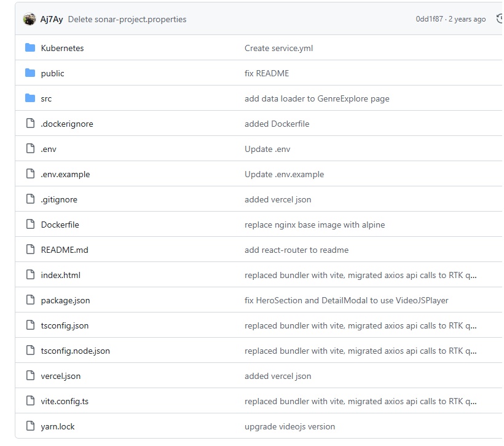Open the vite.config.ts file
Image resolution: width=504 pixels, height=446 pixels.
click(x=65, y=401)
